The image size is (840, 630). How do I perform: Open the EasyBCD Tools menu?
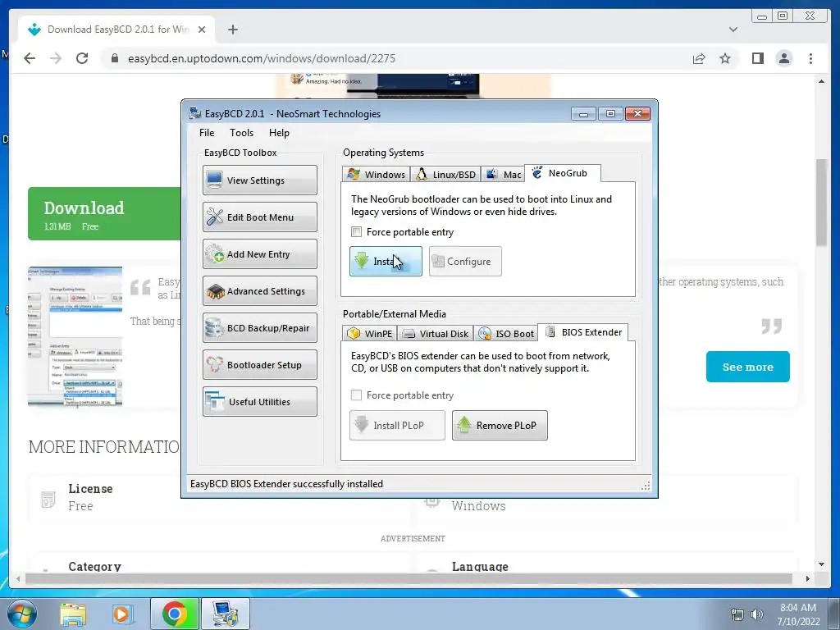tap(242, 133)
